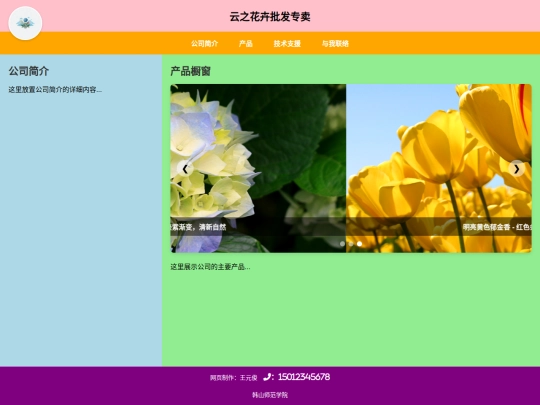Click the phone icon in the footer
Screen dimensions: 540x405
[x=267, y=377]
